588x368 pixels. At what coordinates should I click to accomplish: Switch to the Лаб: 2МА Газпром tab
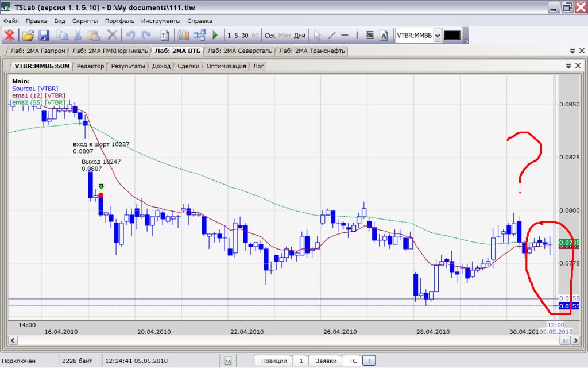point(34,51)
